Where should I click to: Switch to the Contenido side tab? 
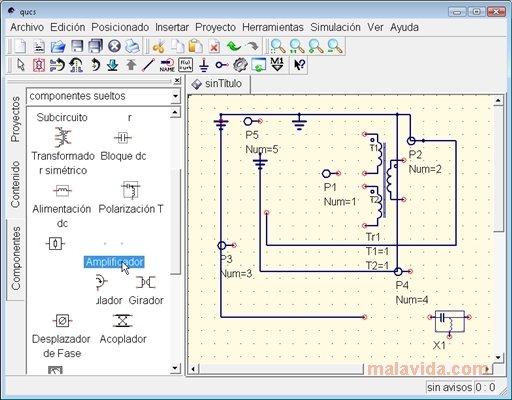pos(15,184)
